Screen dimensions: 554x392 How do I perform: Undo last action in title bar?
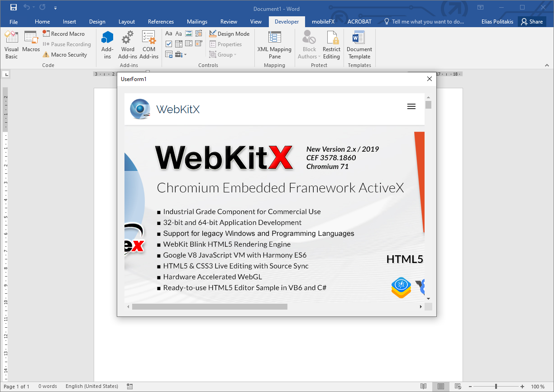point(26,7)
